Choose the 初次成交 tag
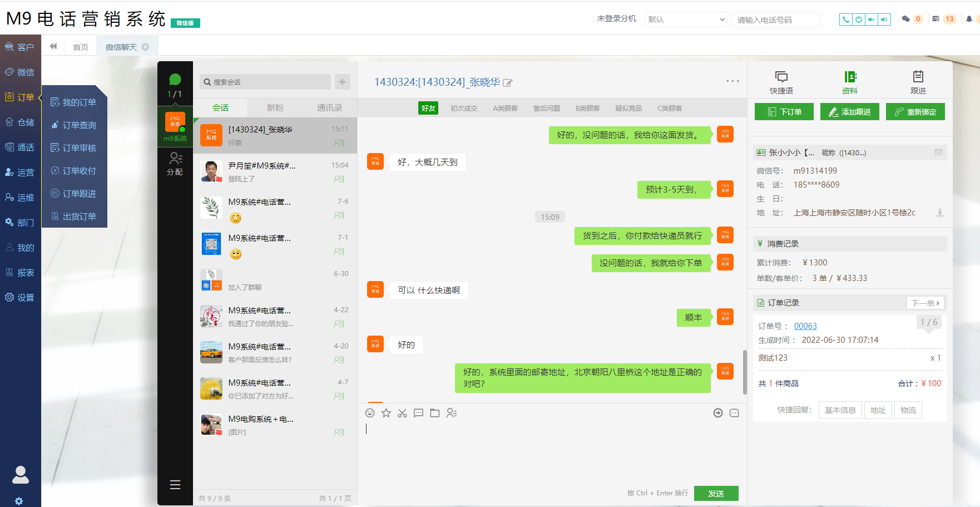This screenshot has width=980, height=507. tap(464, 108)
